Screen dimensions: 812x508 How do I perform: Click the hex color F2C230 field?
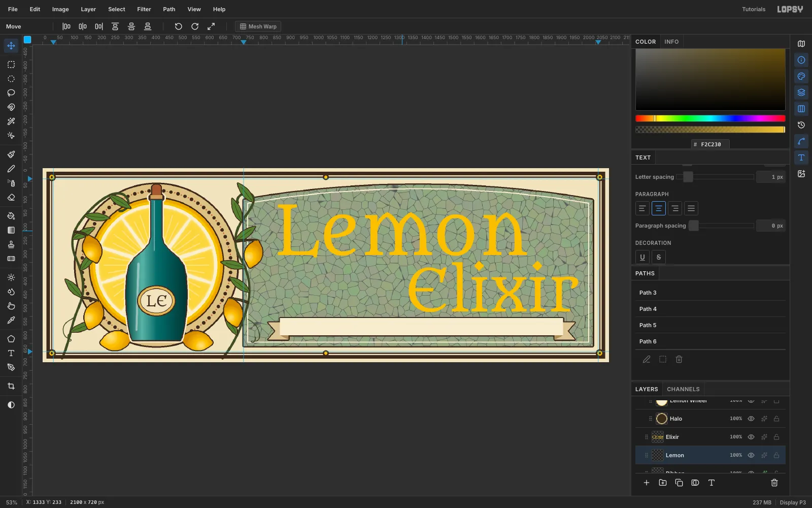pyautogui.click(x=710, y=144)
